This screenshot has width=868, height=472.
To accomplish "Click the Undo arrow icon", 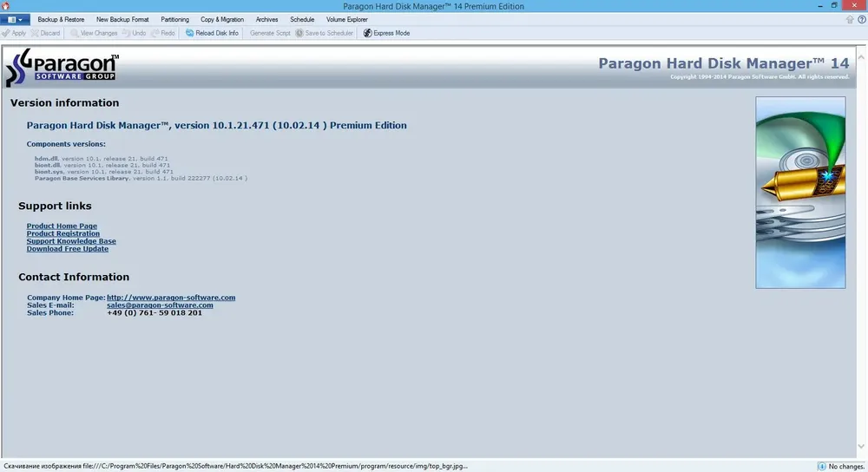I will pyautogui.click(x=126, y=33).
